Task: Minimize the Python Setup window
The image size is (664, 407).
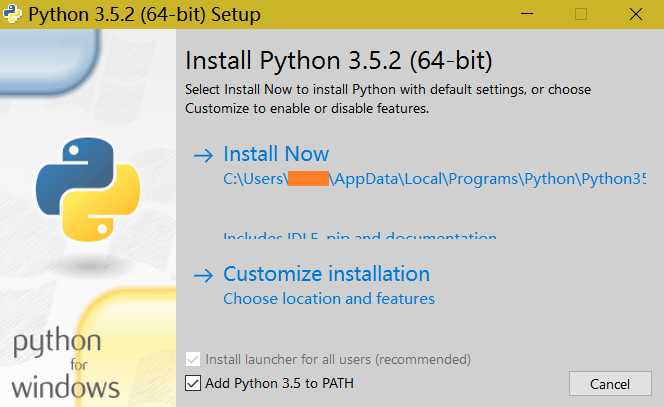Action: 527,14
